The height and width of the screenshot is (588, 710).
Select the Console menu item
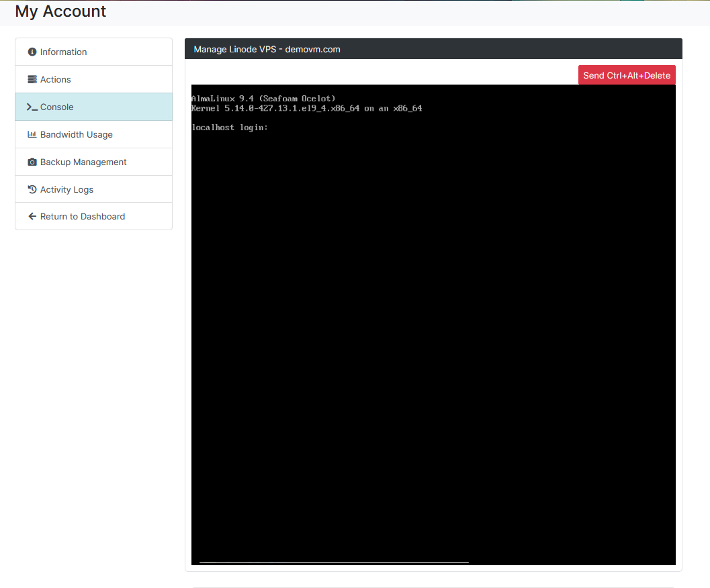(94, 107)
